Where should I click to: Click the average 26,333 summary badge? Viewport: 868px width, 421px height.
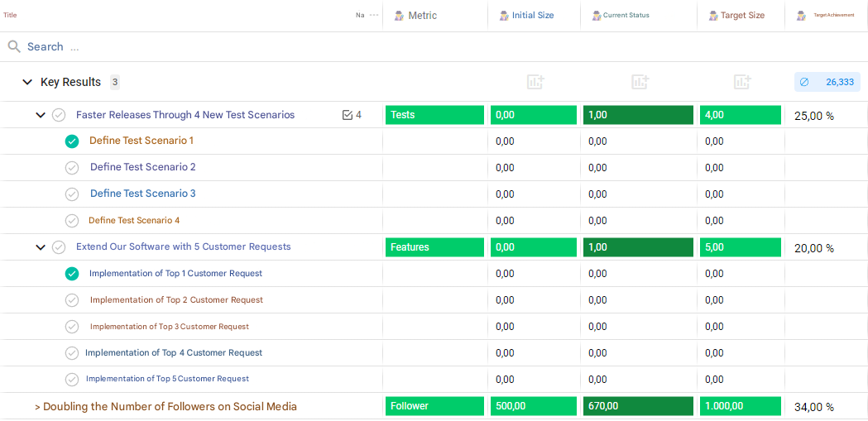[x=827, y=82]
